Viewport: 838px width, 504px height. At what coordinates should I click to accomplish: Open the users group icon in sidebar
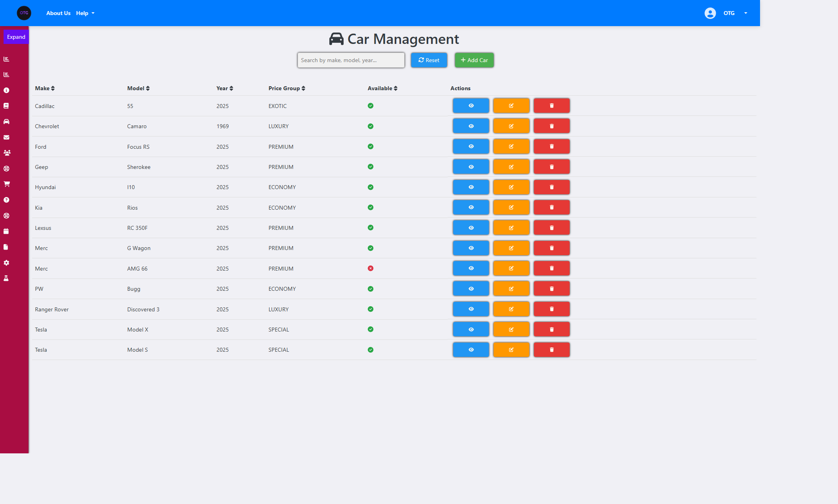pos(7,153)
